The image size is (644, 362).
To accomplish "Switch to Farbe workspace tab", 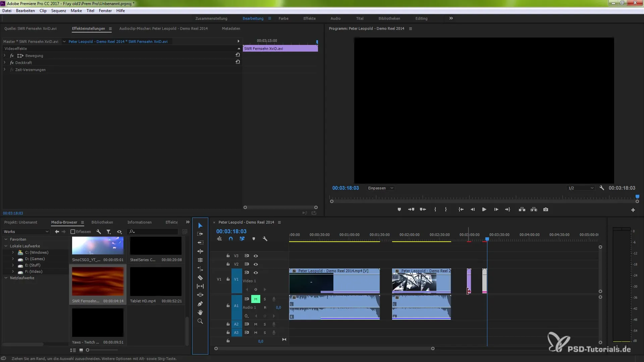I will coord(283,18).
